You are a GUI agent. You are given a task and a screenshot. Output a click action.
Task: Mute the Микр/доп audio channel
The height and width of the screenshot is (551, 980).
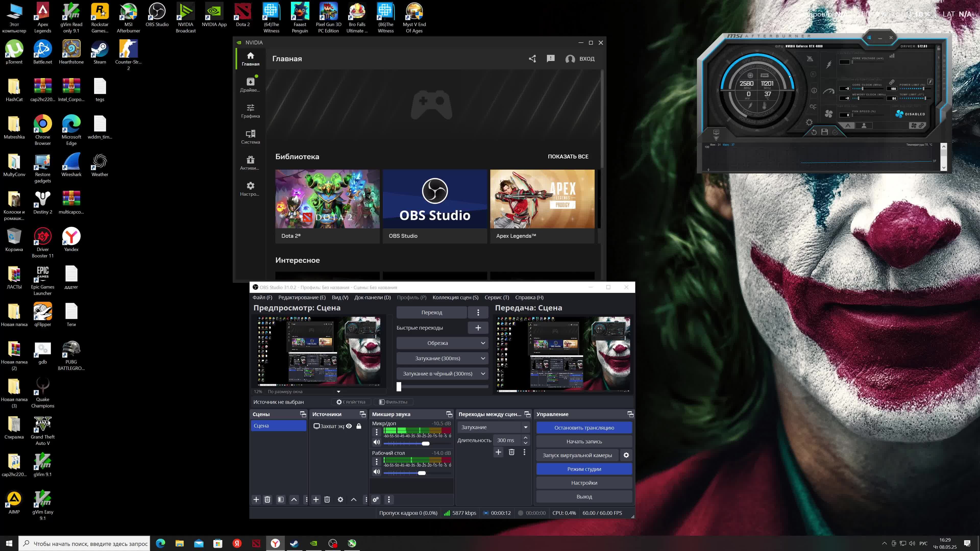click(377, 442)
